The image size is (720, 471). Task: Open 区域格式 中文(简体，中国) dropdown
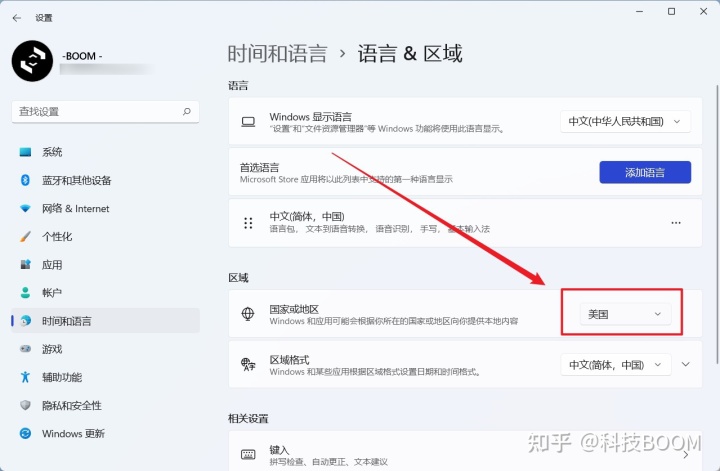pos(616,364)
